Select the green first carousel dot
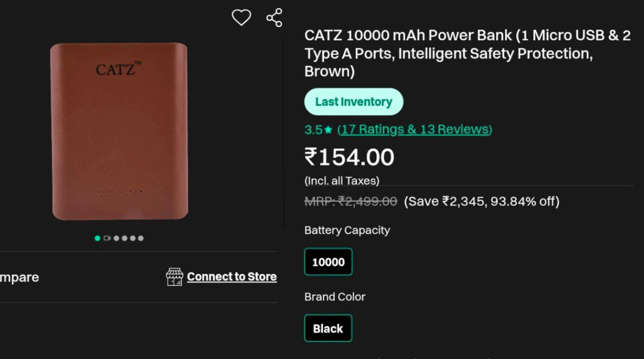 [97, 238]
